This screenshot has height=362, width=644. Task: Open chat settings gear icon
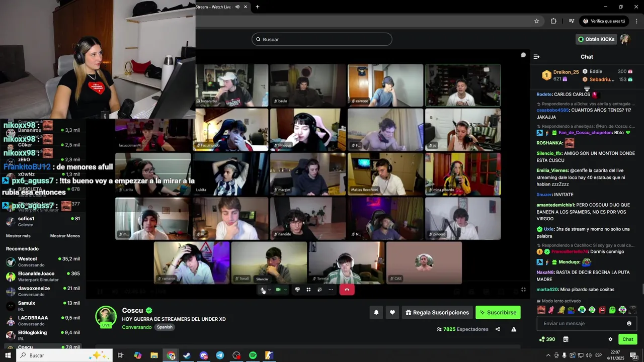tap(610, 339)
